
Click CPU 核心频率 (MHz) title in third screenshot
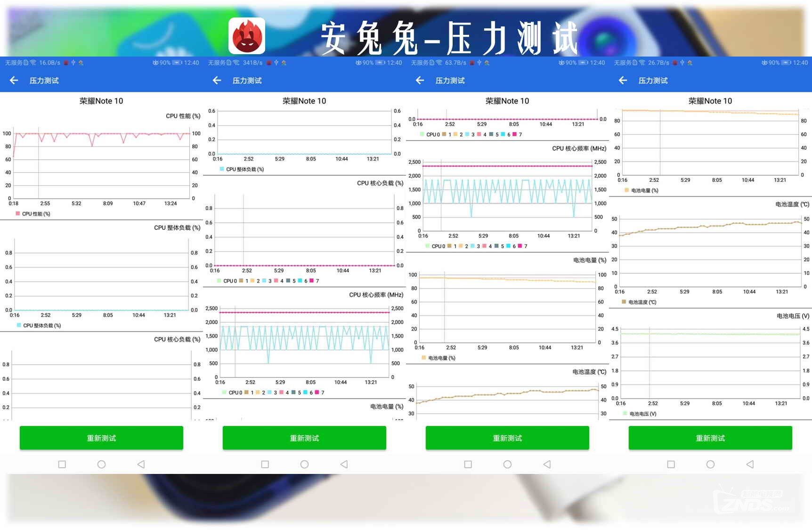pyautogui.click(x=579, y=148)
